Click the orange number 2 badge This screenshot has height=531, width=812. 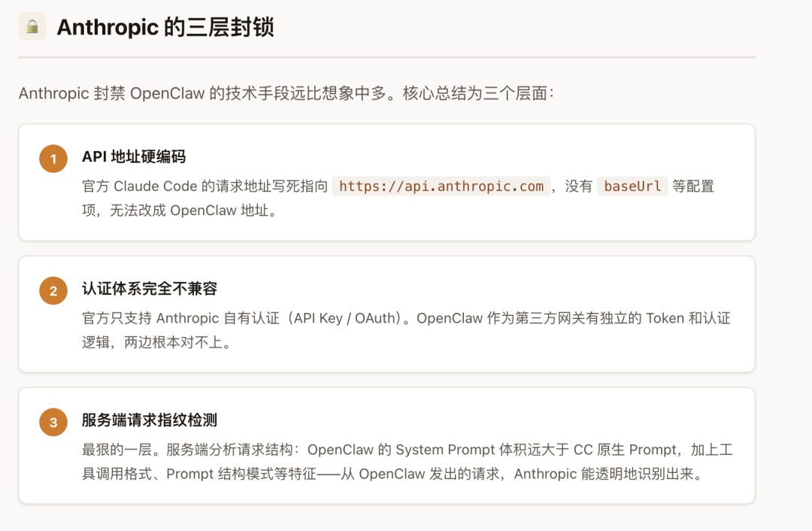pyautogui.click(x=53, y=290)
